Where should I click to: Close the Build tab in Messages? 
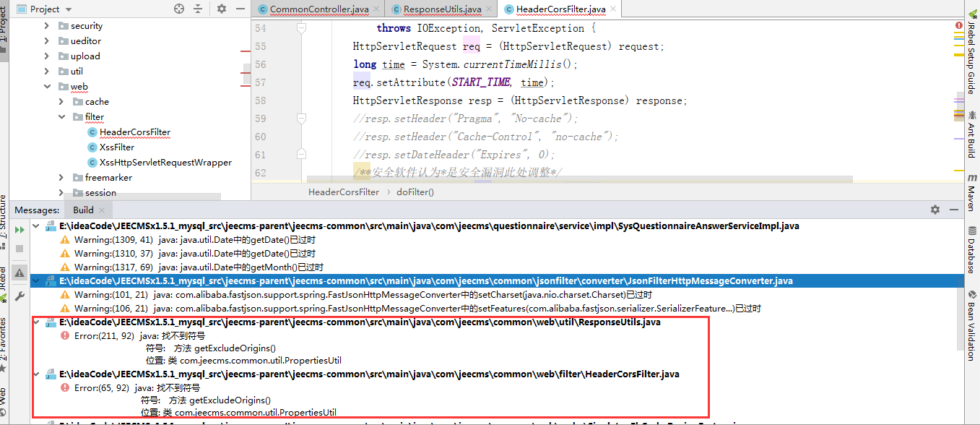[103, 210]
